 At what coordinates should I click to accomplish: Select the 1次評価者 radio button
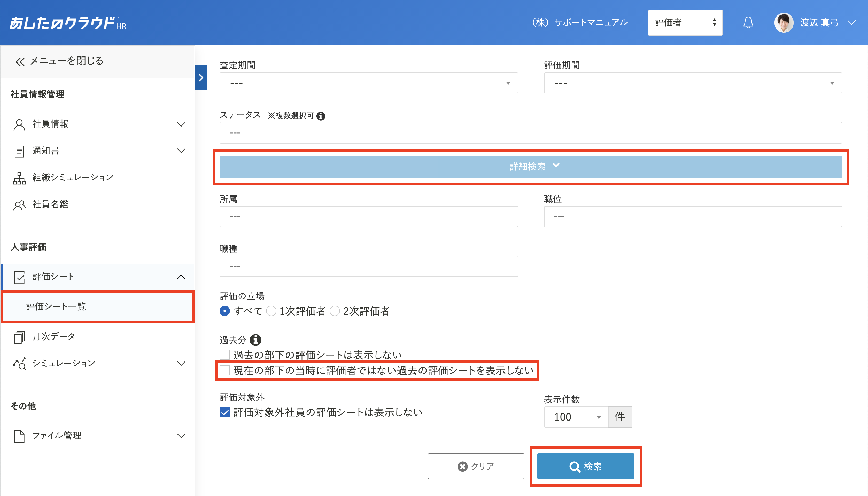[271, 311]
